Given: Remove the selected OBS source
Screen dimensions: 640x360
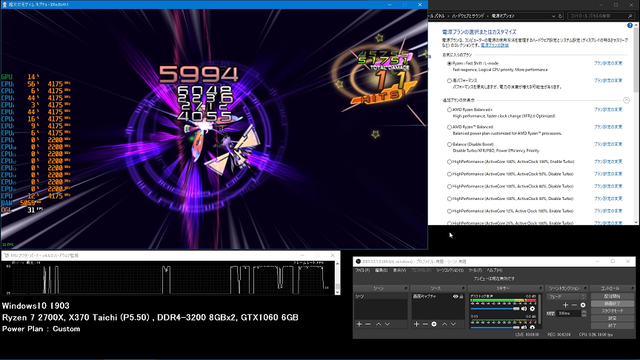Looking at the screenshot, I should point(425,324).
